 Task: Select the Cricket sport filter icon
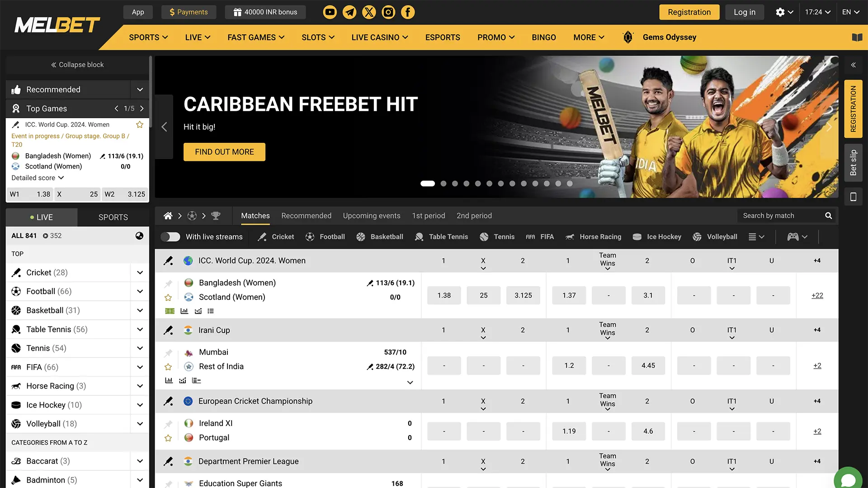pos(262,236)
